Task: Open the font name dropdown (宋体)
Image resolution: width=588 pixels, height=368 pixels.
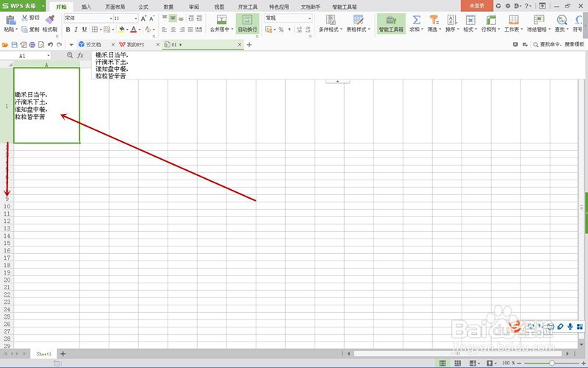Action: click(x=111, y=18)
